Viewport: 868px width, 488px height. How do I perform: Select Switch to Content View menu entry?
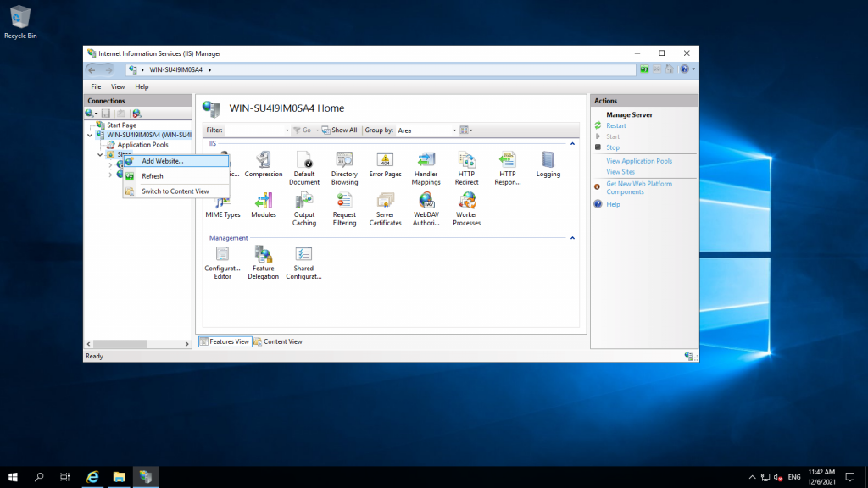pos(175,191)
